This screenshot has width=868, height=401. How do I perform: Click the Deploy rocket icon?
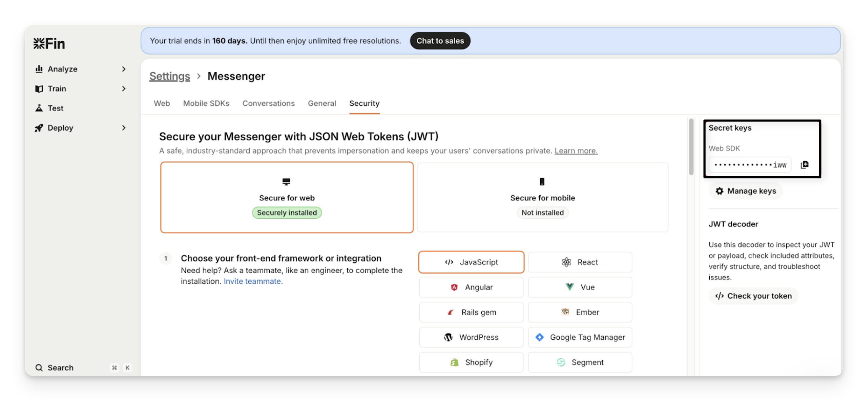39,128
